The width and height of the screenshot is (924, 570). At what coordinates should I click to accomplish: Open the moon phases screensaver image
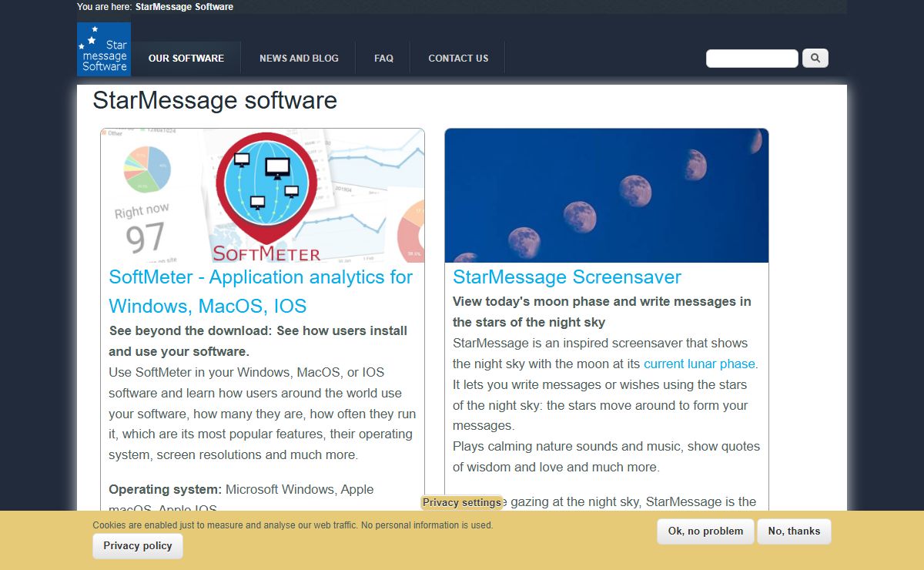(607, 196)
